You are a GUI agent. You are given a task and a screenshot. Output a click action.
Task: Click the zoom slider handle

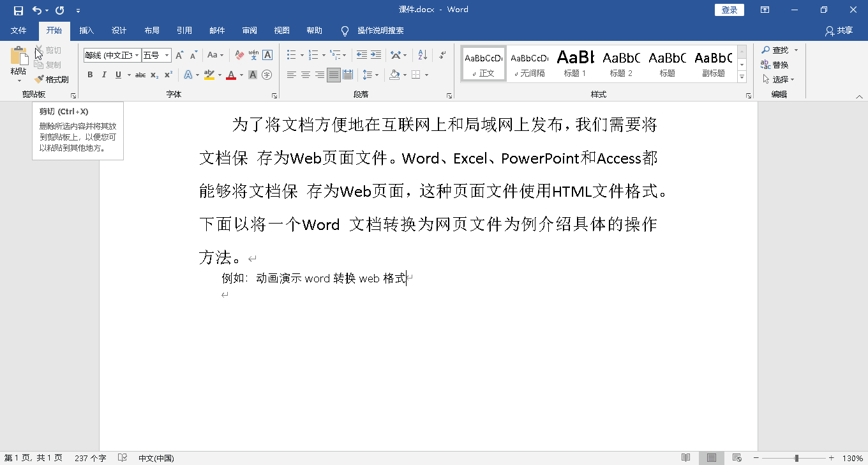point(797,458)
